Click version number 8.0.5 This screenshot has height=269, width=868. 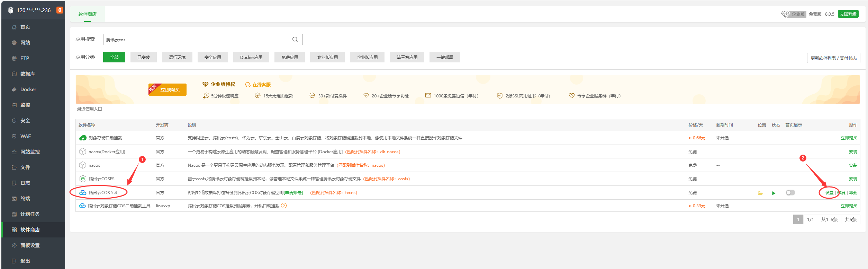point(830,14)
